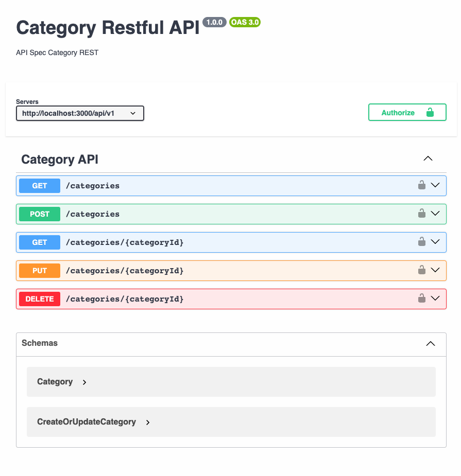Click the Schemas section title
The height and width of the screenshot is (476, 461).
pyautogui.click(x=40, y=343)
